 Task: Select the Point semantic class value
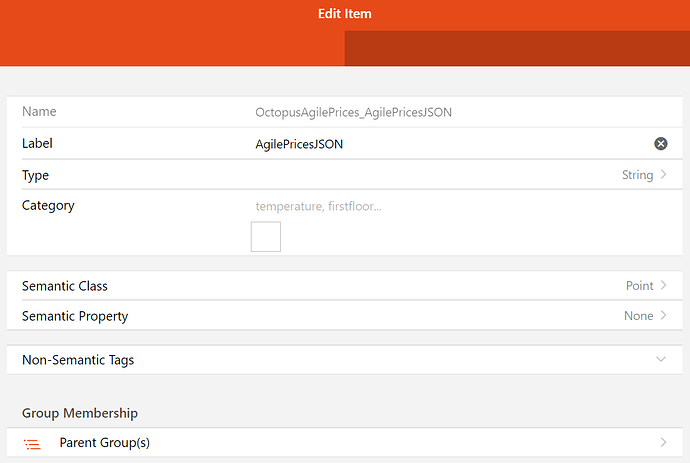[x=639, y=286]
